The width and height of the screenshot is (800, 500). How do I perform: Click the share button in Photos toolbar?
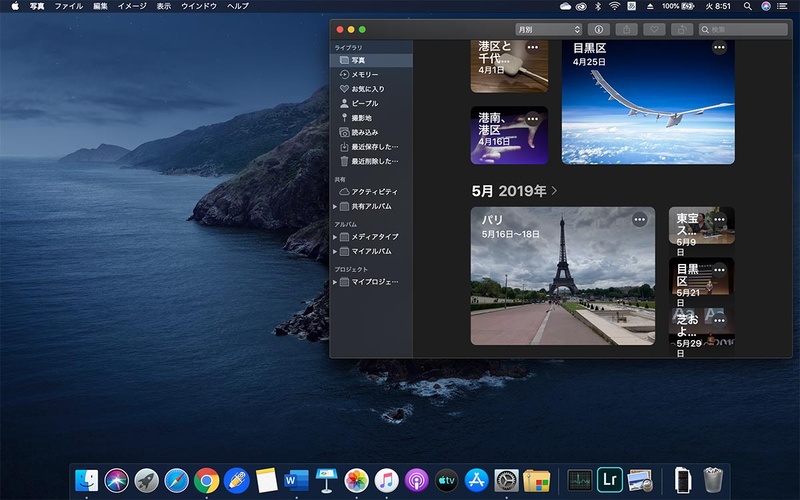point(626,30)
